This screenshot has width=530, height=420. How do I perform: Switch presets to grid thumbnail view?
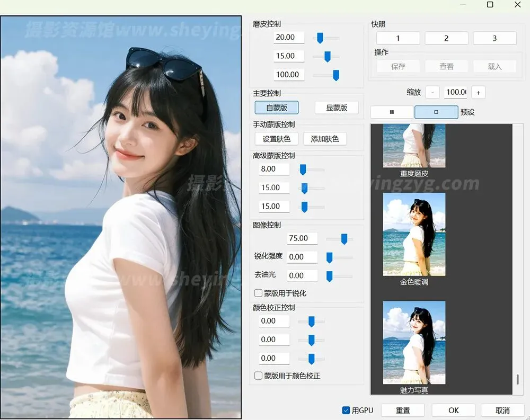click(392, 112)
